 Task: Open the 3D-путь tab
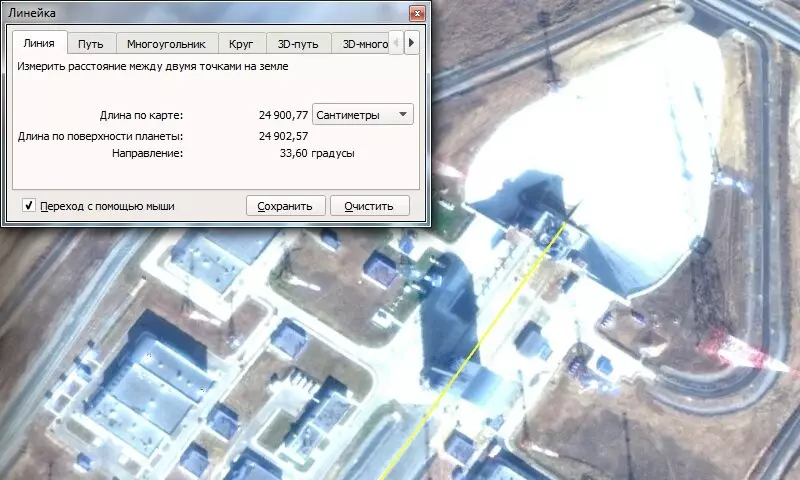coord(300,44)
